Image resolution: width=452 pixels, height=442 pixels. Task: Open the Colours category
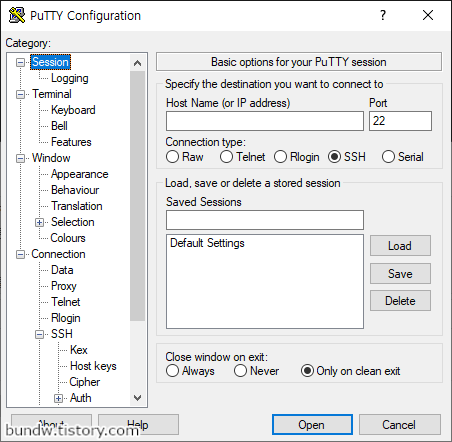coord(68,238)
